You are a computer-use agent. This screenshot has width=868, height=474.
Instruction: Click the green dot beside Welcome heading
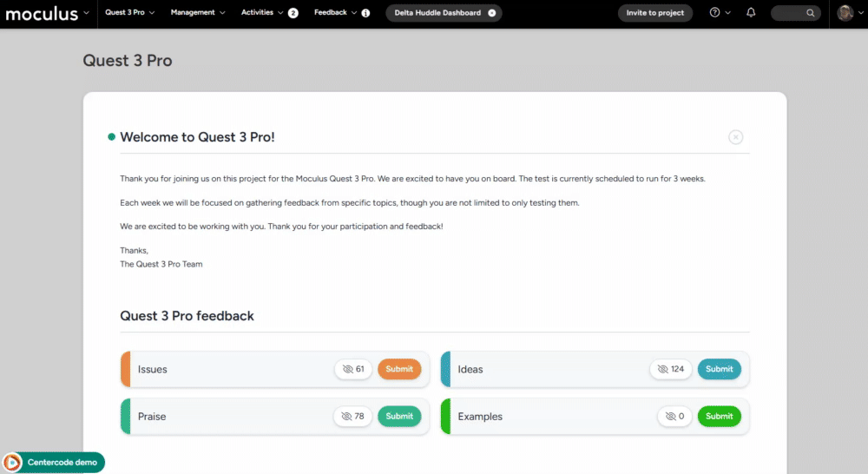[112, 137]
